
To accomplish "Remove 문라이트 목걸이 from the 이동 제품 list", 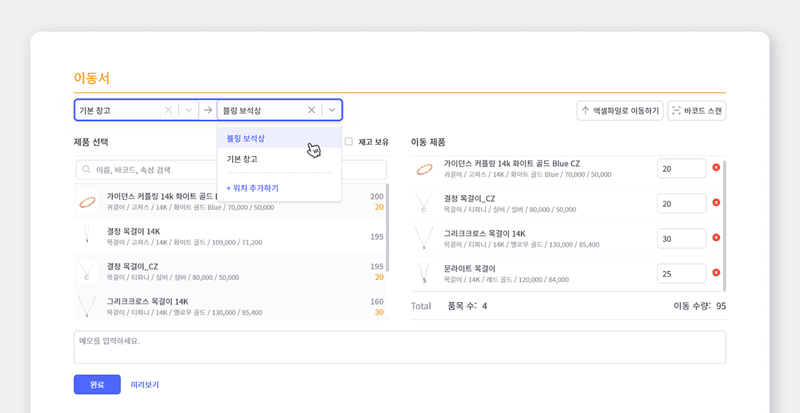I will coord(716,273).
